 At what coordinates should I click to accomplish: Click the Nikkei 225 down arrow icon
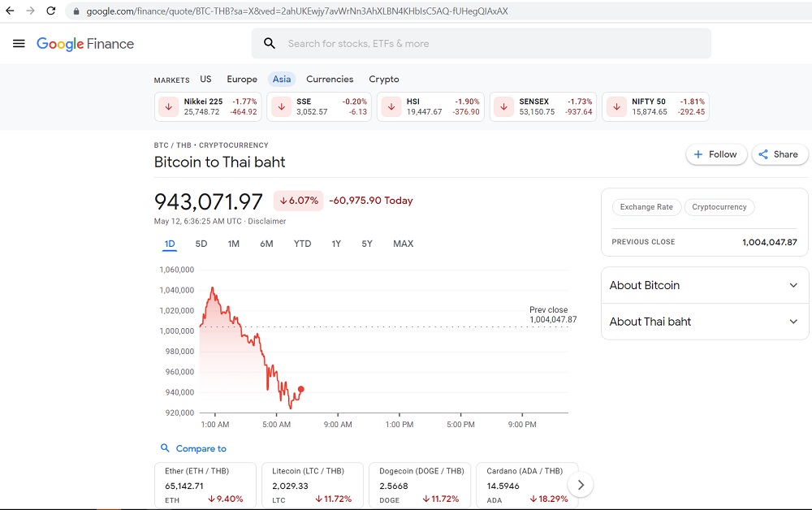pos(168,106)
